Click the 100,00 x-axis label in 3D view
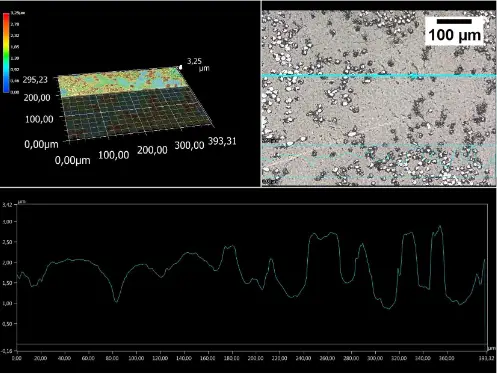The image size is (497, 374). [x=114, y=155]
